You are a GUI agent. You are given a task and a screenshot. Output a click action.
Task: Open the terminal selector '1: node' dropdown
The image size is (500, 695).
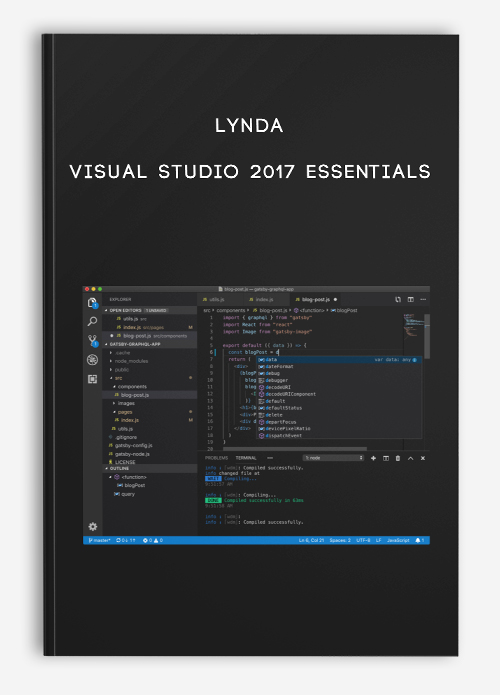[333, 458]
